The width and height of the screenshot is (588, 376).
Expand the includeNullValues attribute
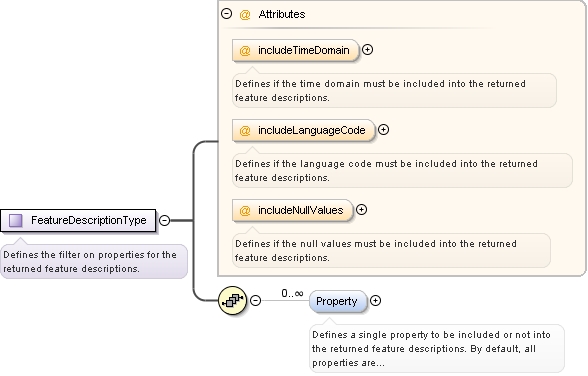tap(361, 210)
